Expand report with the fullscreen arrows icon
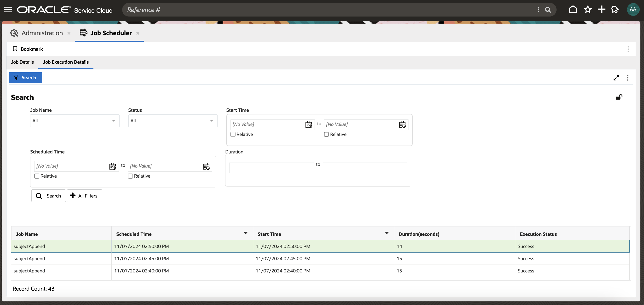 [x=616, y=78]
